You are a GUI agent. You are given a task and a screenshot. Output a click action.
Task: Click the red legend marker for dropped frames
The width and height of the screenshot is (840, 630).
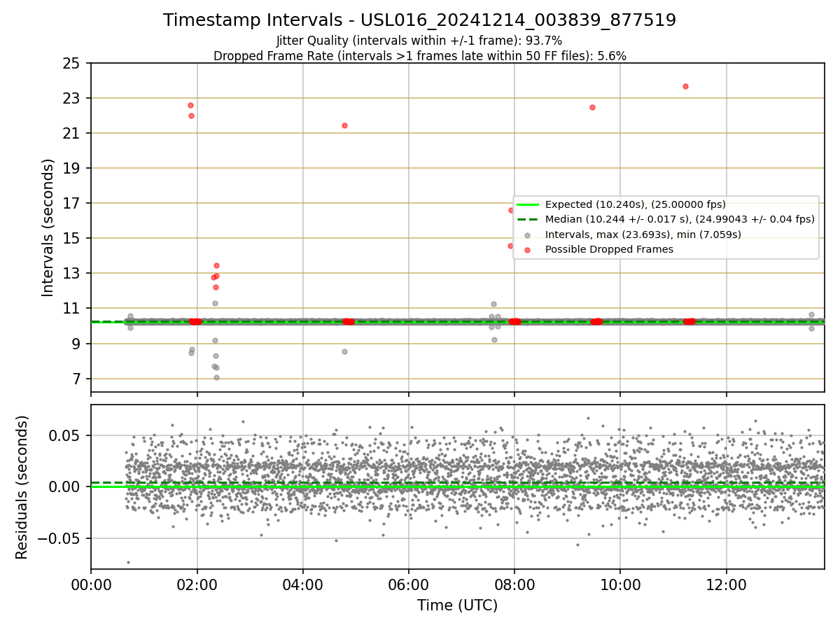(x=528, y=249)
